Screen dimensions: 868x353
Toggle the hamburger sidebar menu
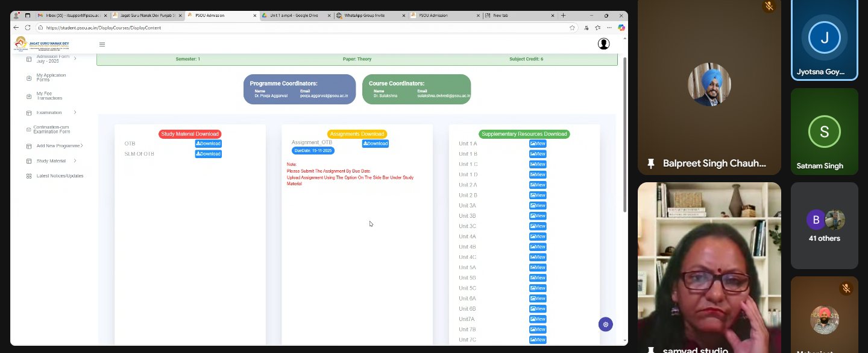(x=102, y=44)
